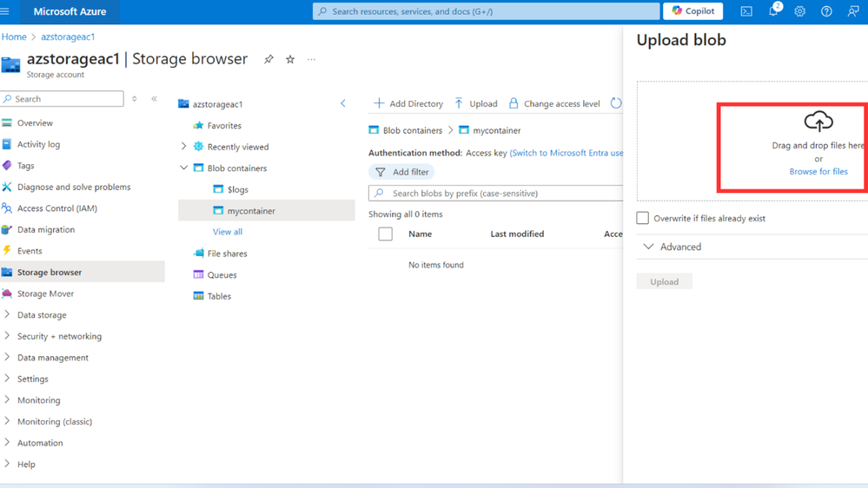Focus the left menu Search field

[x=62, y=98]
